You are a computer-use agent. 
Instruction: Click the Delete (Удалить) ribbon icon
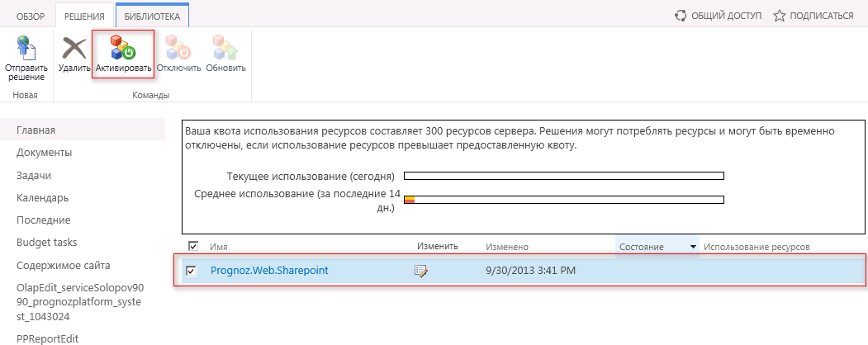coord(74,47)
